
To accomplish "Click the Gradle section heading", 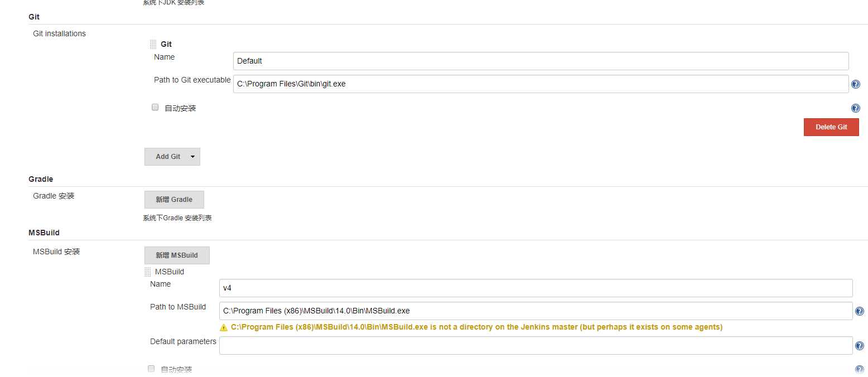I will 41,179.
